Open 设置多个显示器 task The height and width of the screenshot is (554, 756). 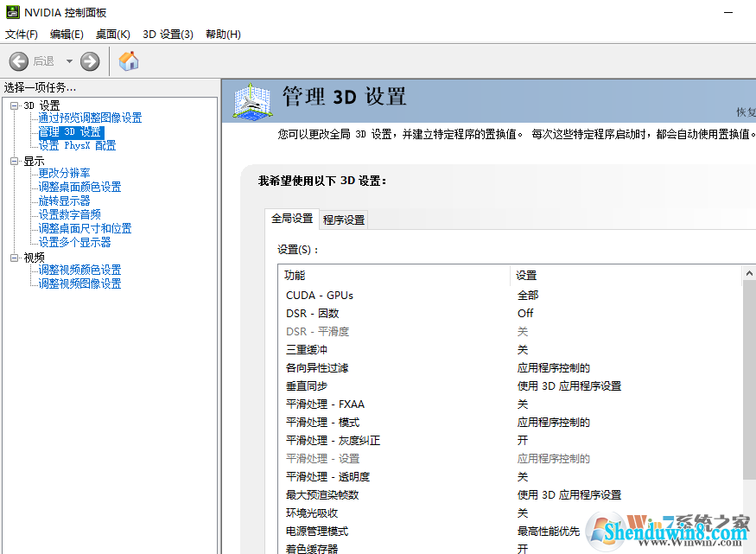click(x=74, y=242)
